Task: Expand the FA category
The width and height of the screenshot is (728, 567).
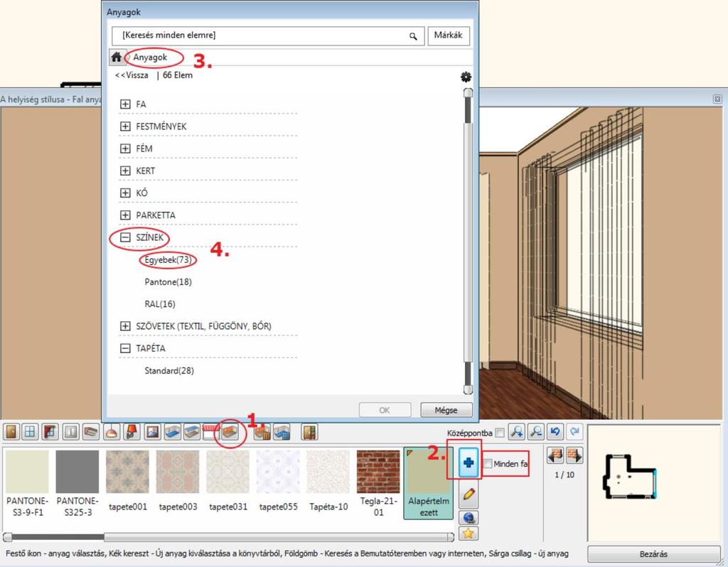Action: tap(125, 104)
